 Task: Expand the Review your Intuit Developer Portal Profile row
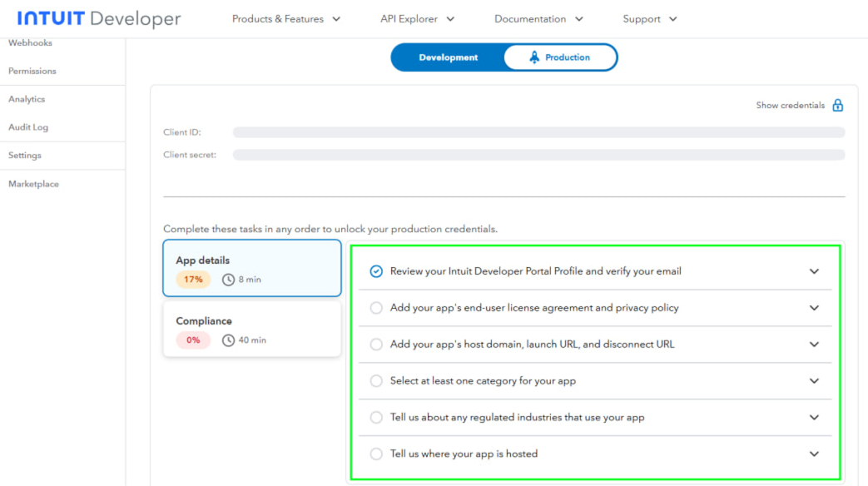814,271
